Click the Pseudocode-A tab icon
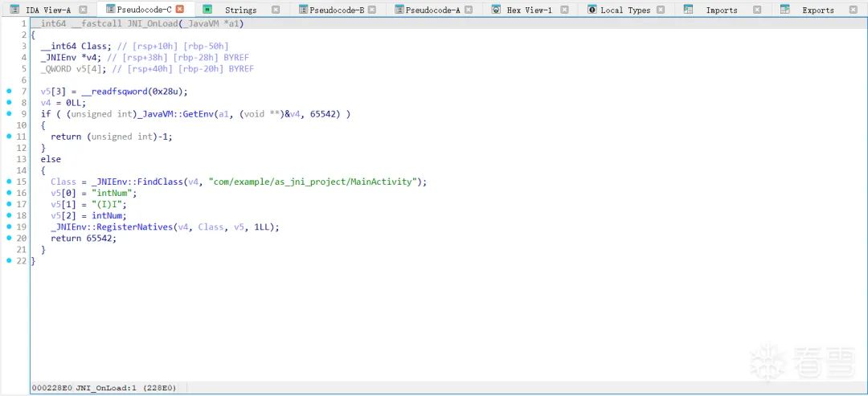Screen dimensions: 868x396 pos(399,10)
